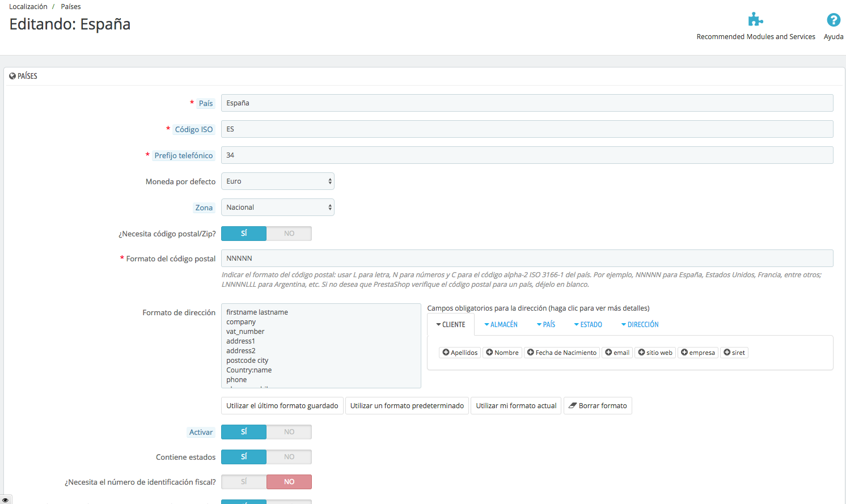Click the globe icon beside PAÍSES heading

point(12,76)
